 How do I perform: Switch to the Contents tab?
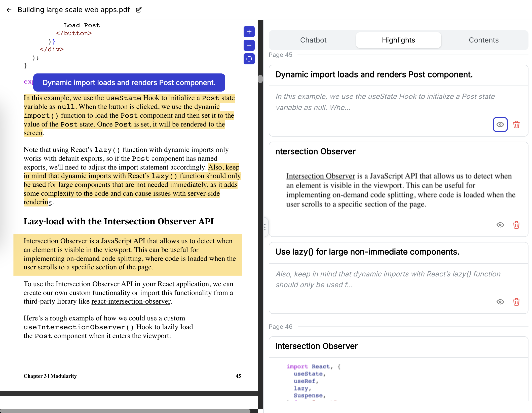[x=483, y=40]
